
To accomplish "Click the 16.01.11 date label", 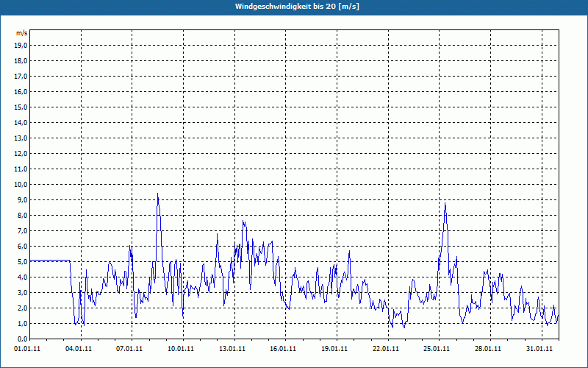I will pos(283,348).
